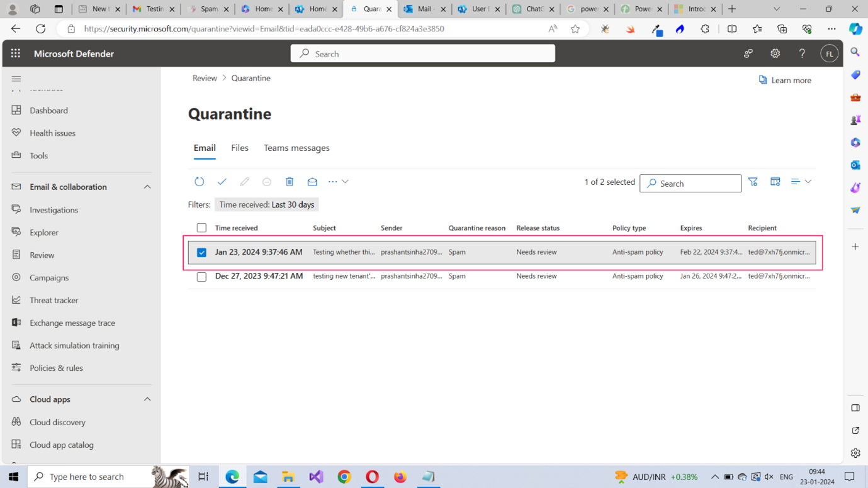868x488 pixels.
Task: Open File Explorer from the taskbar
Action: coord(288,477)
